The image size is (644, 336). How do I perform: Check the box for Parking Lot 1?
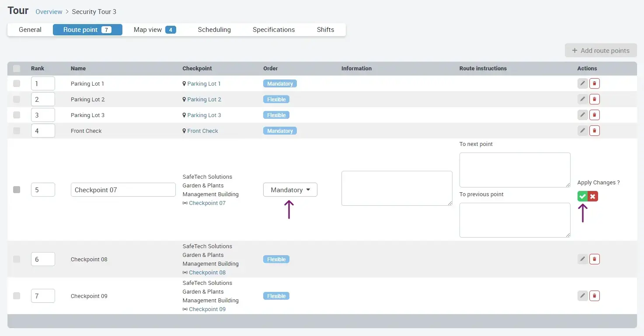17,83
